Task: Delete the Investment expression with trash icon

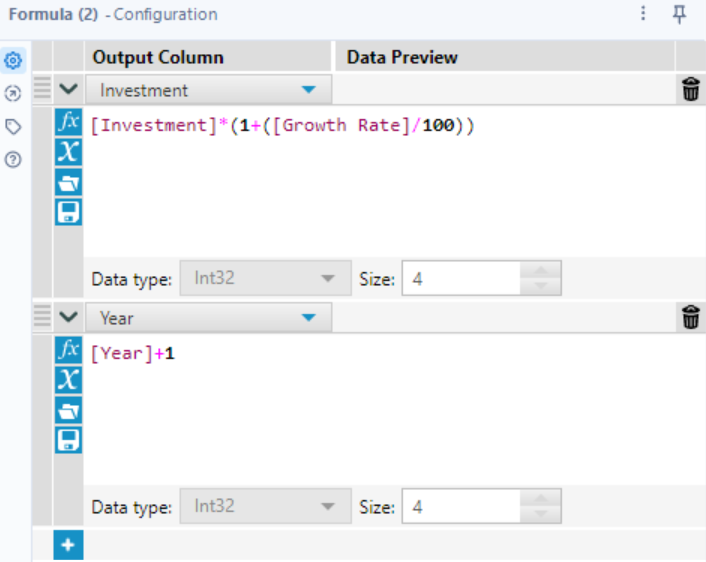Action: (x=690, y=90)
